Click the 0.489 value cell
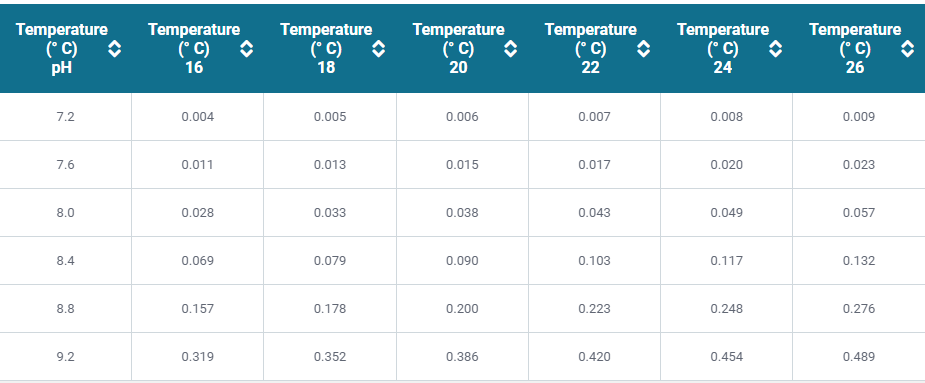 click(859, 357)
